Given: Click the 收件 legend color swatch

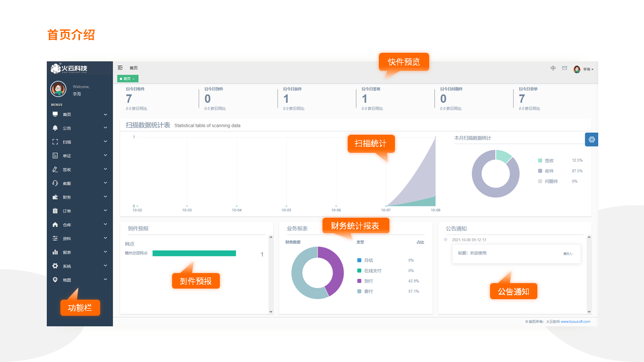Looking at the screenshot, I should [x=540, y=171].
